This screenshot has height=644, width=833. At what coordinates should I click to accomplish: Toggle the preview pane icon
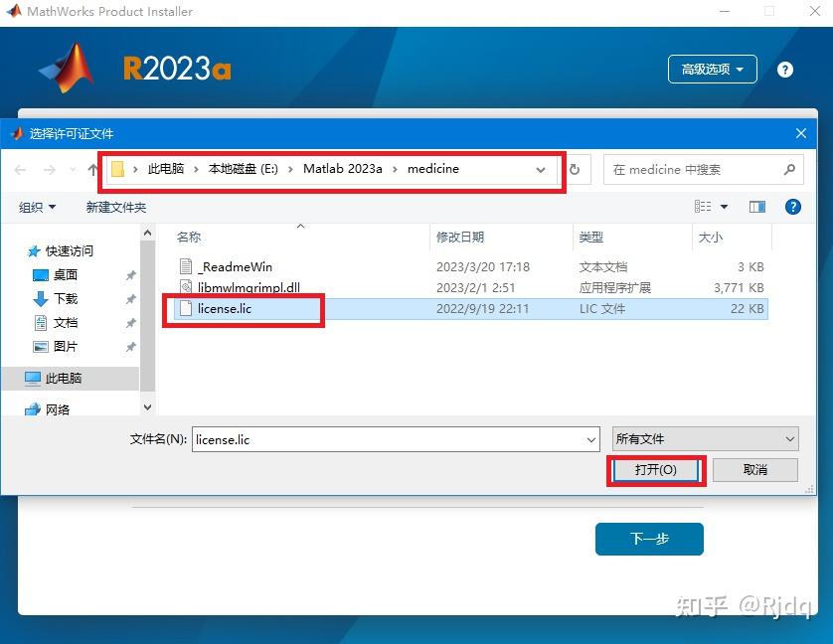757,206
